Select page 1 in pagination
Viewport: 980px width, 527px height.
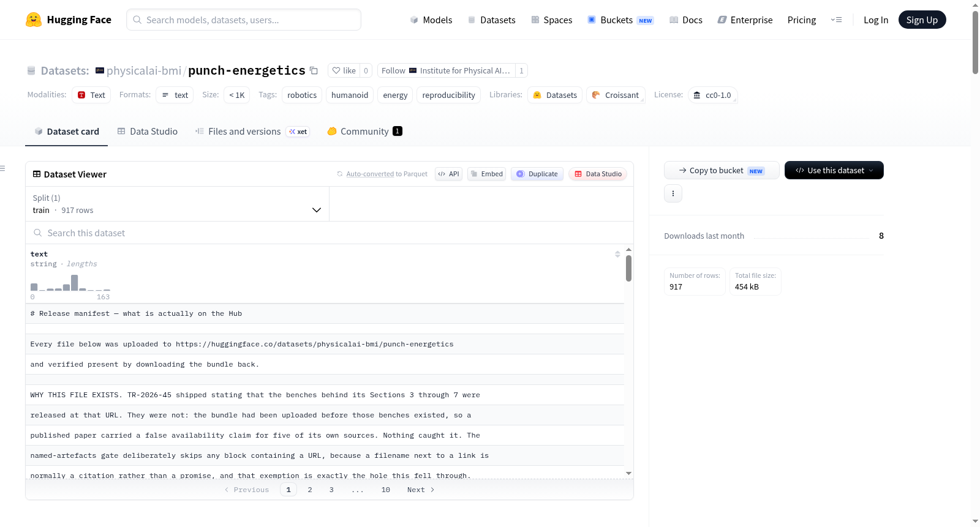tap(288, 490)
